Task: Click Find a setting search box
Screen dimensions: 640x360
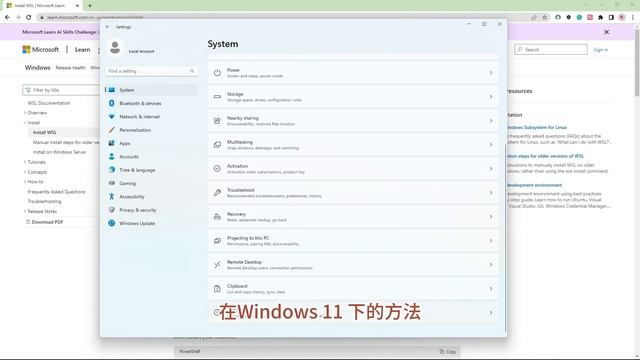Action: click(151, 71)
